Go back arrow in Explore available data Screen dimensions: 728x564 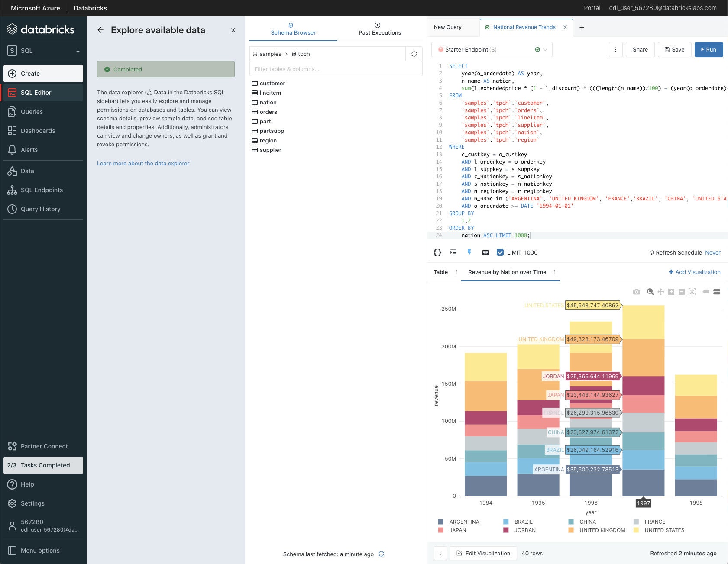click(100, 30)
